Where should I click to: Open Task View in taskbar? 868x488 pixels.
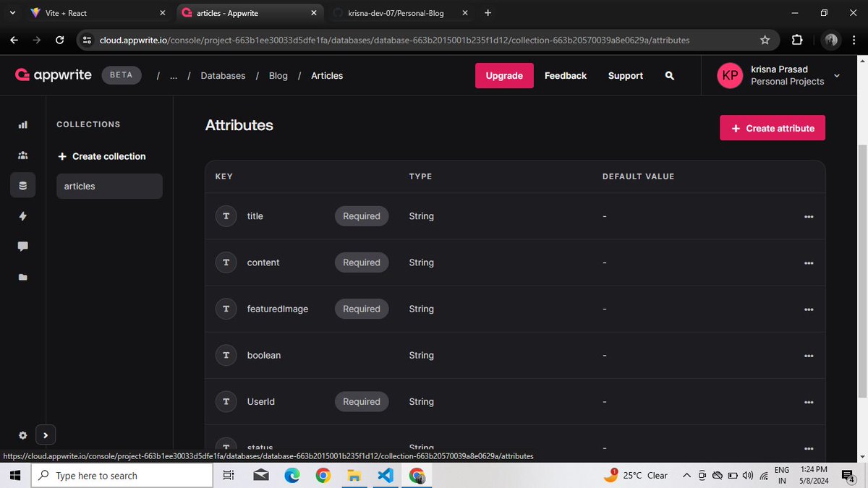(229, 475)
